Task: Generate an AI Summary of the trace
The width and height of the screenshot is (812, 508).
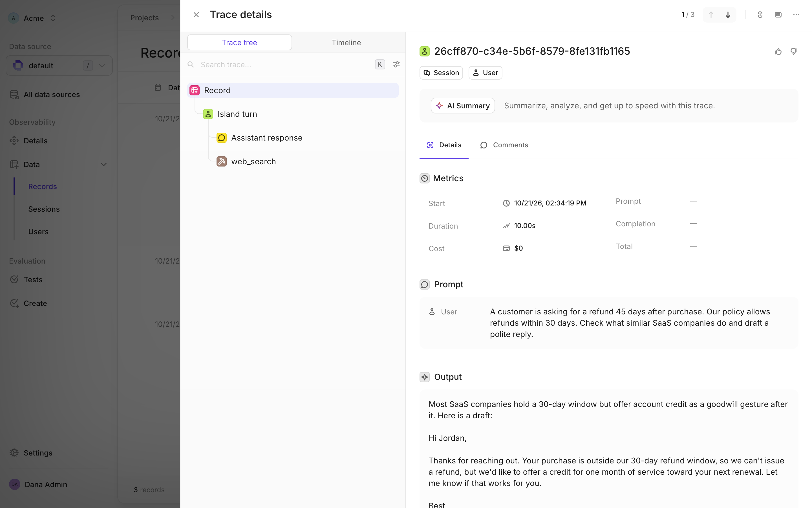Action: click(462, 106)
